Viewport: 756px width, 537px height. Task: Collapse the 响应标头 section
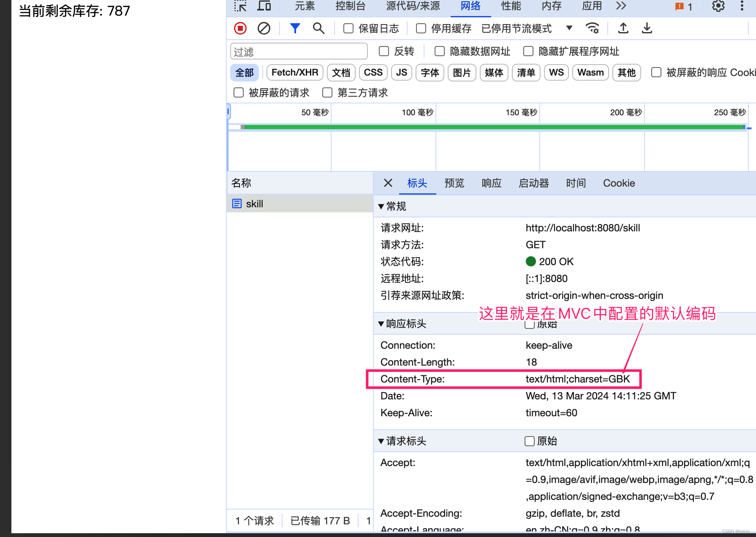[381, 324]
